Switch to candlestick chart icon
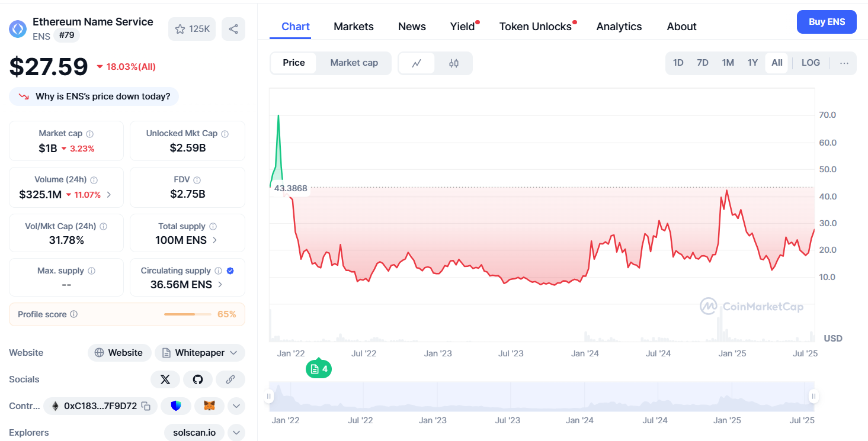868x441 pixels. (x=454, y=63)
